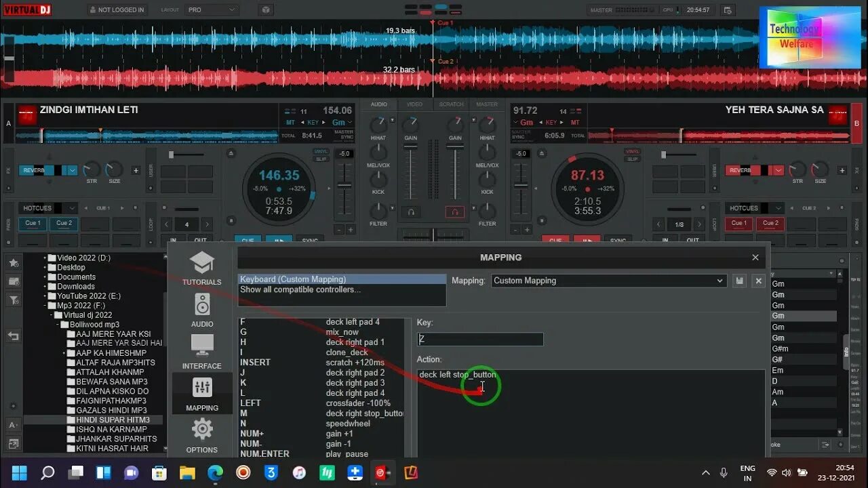Trigger Cue 2 pad on right deck

(x=770, y=223)
